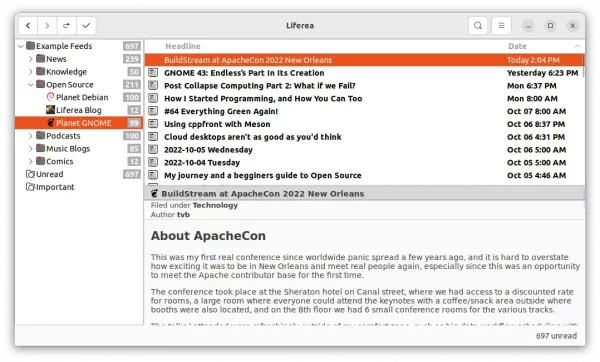The width and height of the screenshot is (600, 362).
Task: Click the item list vertical scrollbar
Action: (x=583, y=66)
